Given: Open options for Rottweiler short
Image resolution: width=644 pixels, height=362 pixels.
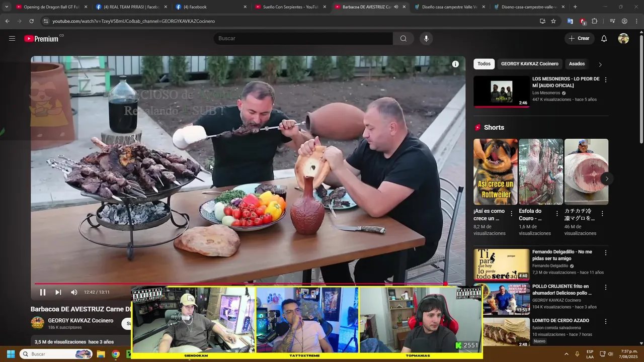Looking at the screenshot, I should pyautogui.click(x=512, y=214).
